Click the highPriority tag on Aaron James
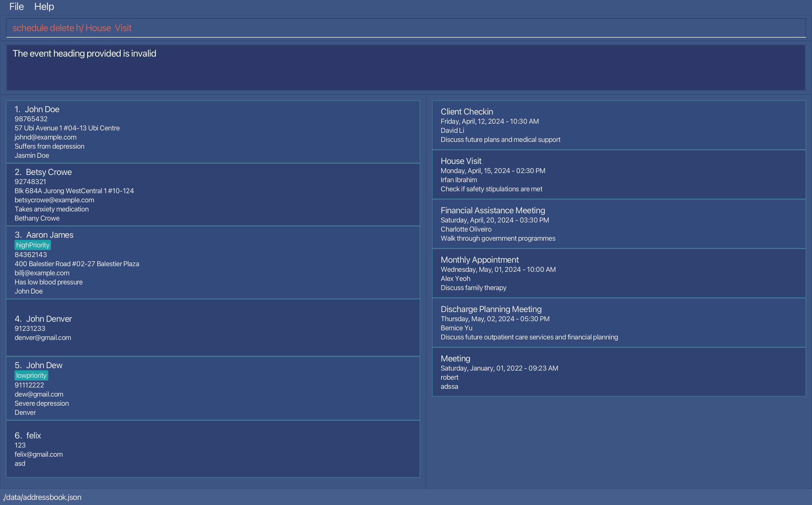The height and width of the screenshot is (505, 812). tap(33, 245)
